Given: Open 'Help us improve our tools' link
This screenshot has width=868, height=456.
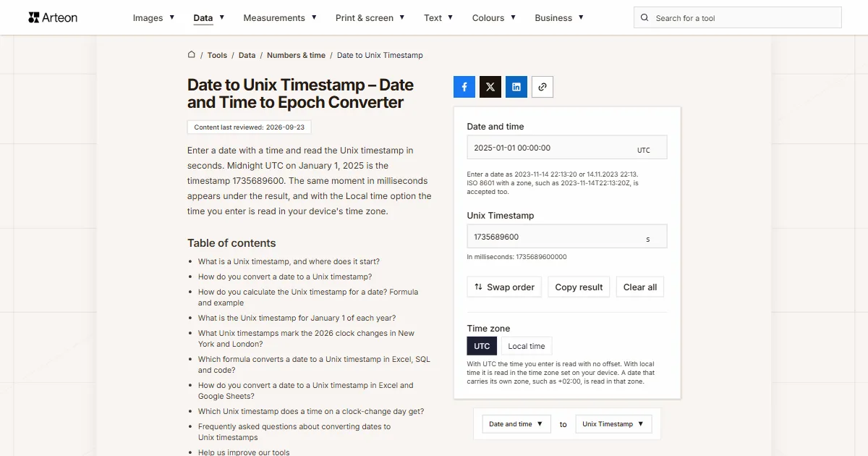Looking at the screenshot, I should 244,452.
